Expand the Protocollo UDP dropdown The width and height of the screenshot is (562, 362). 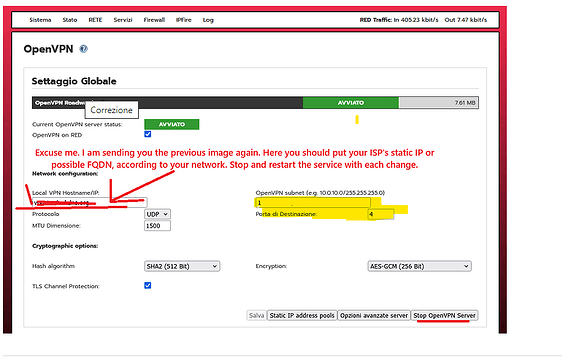157,214
